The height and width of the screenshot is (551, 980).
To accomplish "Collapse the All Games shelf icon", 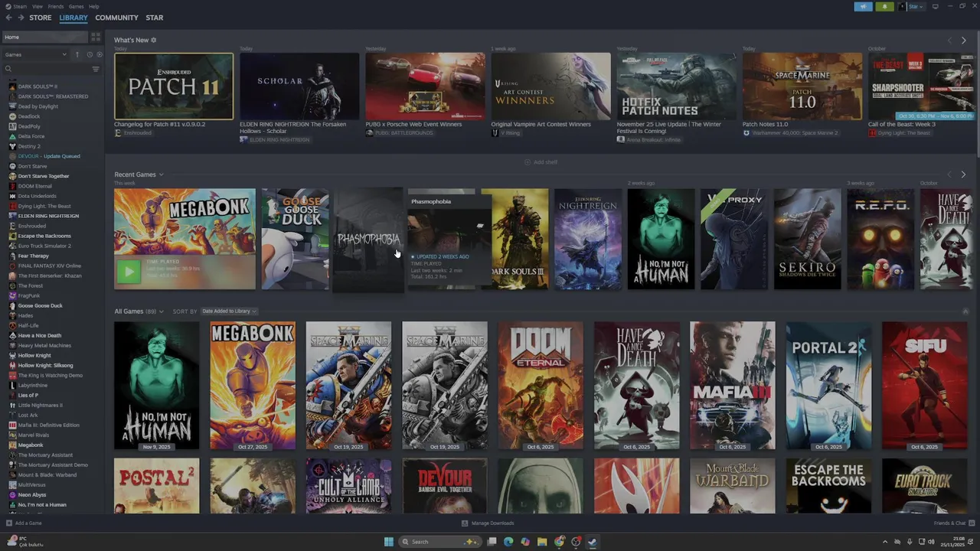I will point(965,311).
